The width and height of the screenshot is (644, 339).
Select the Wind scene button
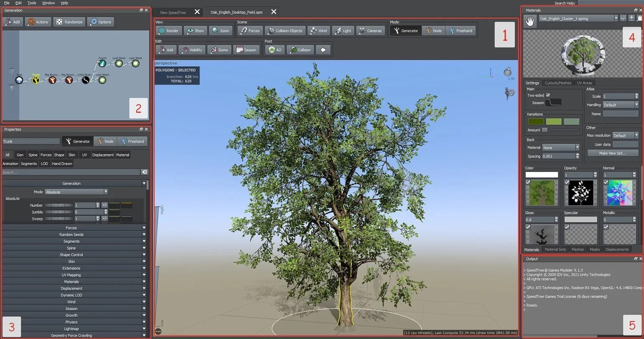(x=318, y=31)
